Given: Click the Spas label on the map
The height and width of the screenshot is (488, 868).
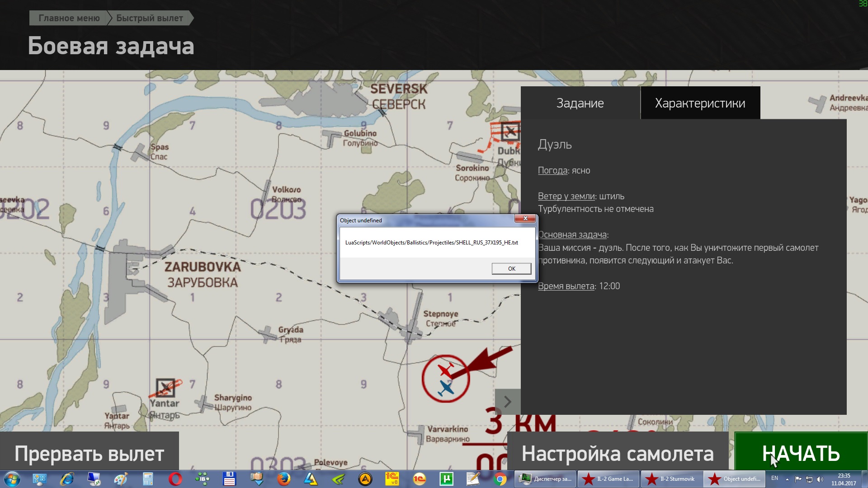Looking at the screenshot, I should click(x=160, y=147).
